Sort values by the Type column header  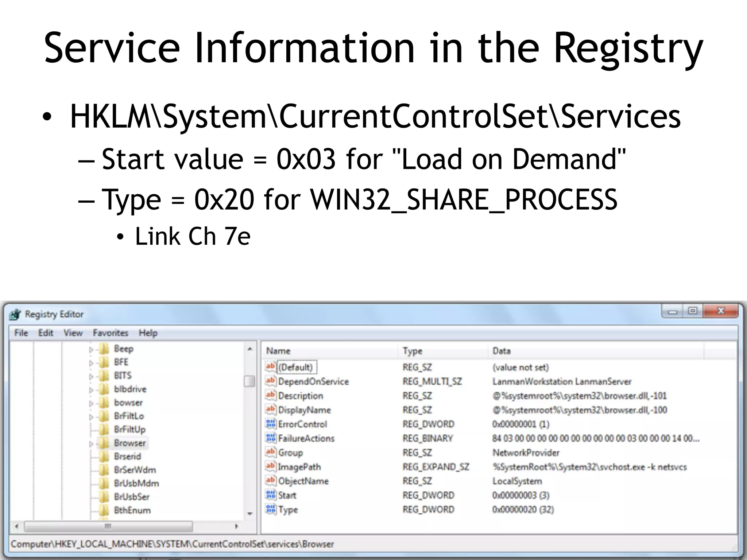click(443, 351)
